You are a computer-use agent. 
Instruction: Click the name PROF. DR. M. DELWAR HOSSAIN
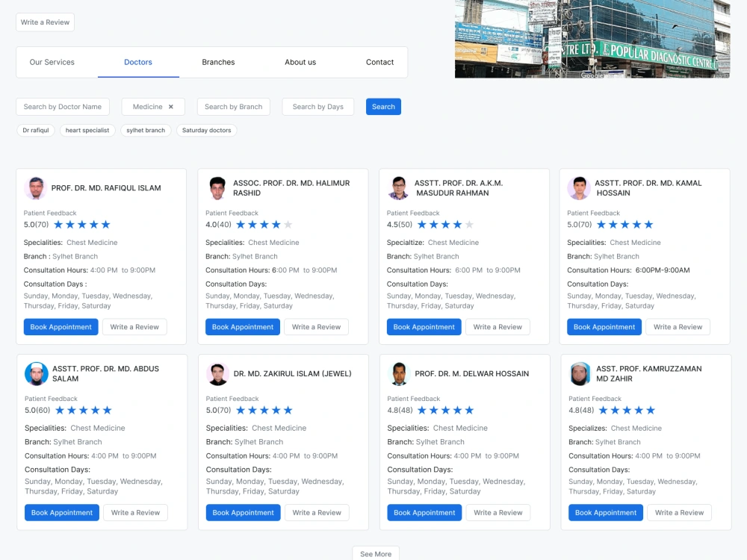click(471, 374)
